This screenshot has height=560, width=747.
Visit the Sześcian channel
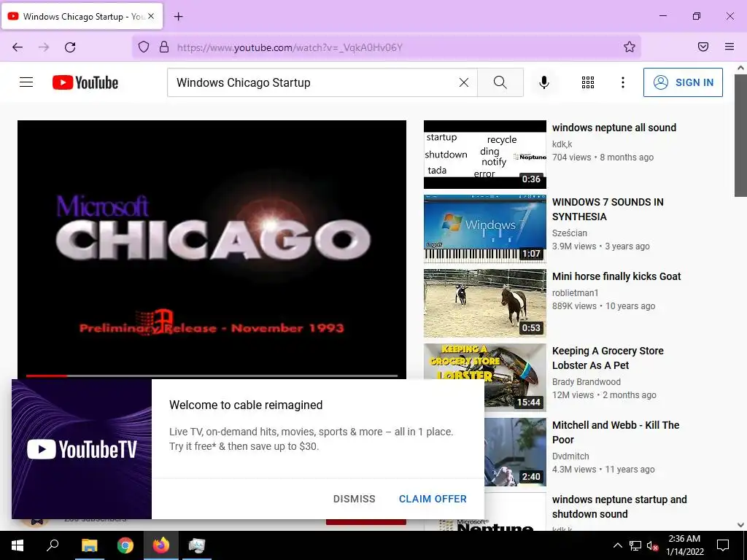pos(569,233)
